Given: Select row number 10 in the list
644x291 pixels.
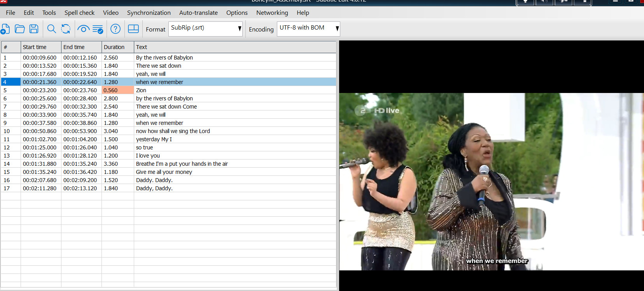Looking at the screenshot, I should coord(7,131).
